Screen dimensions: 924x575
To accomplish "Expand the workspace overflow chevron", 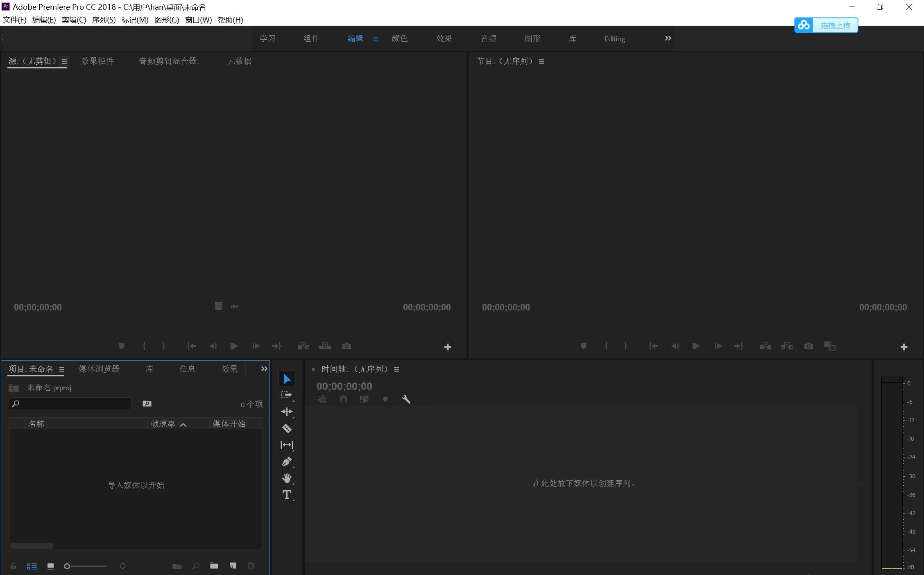I will 668,38.
